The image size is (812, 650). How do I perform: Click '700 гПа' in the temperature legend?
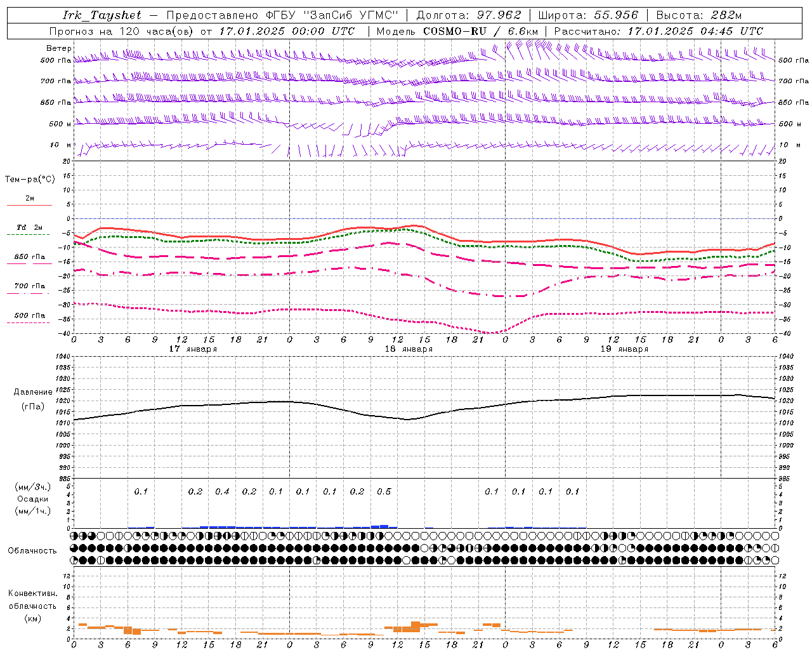tap(30, 286)
